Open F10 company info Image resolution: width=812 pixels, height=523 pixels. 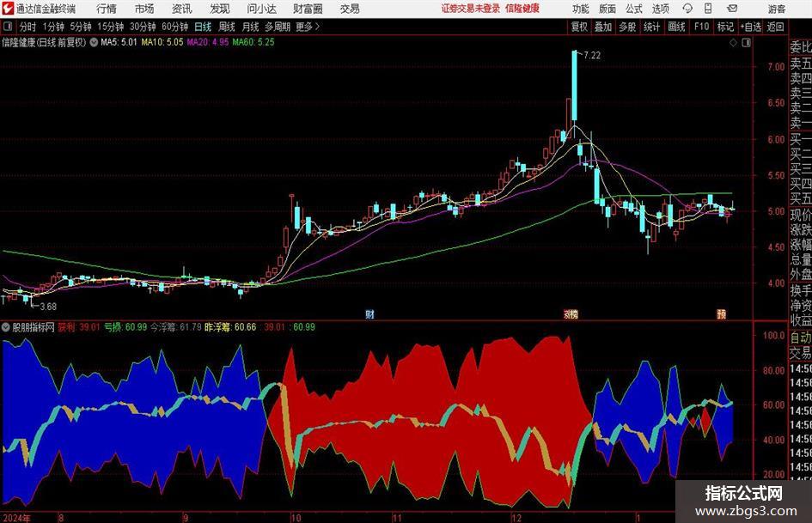pyautogui.click(x=701, y=27)
